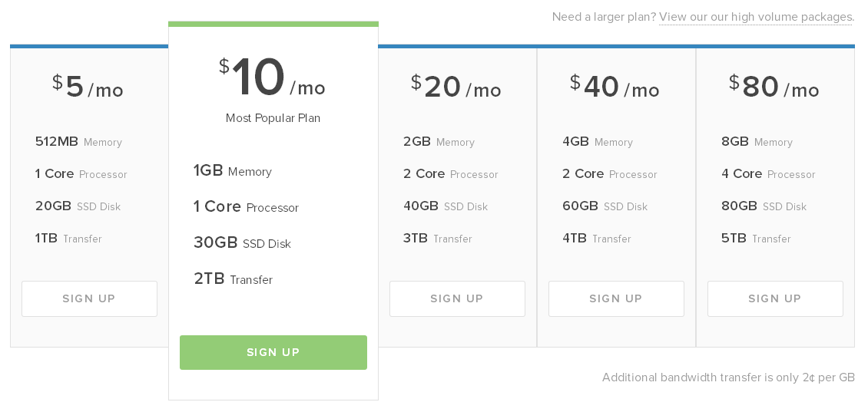Image resolution: width=868 pixels, height=412 pixels.
Task: Select the 4 Core Processor line
Action: [770, 174]
